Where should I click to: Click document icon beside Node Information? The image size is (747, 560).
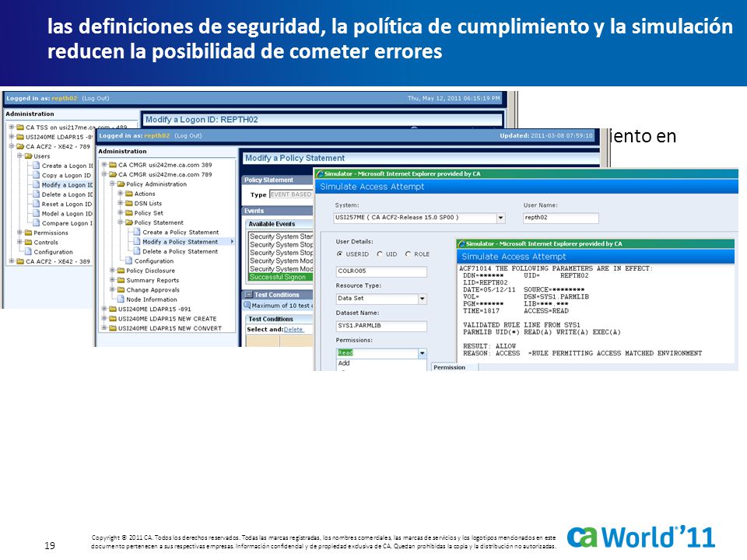click(121, 299)
